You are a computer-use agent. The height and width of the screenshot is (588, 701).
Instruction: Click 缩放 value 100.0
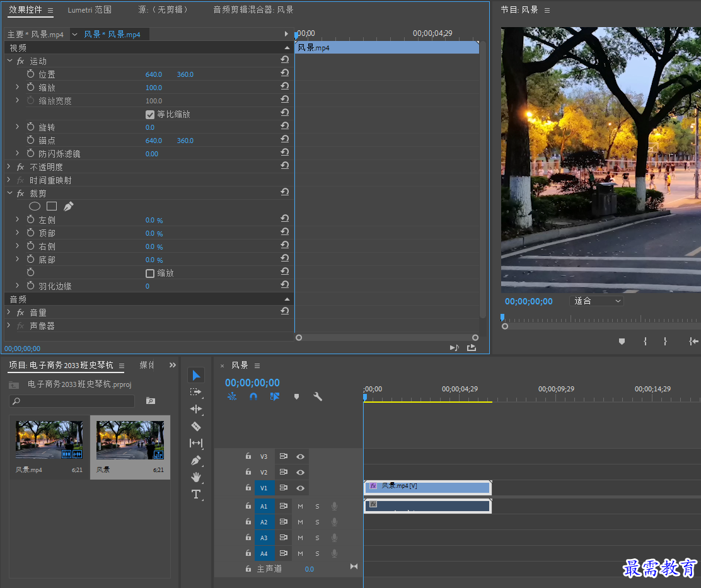point(153,88)
